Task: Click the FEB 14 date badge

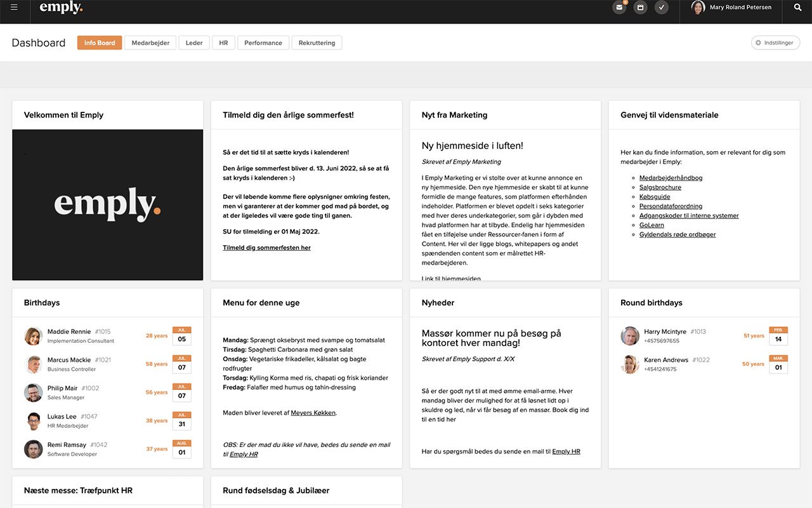Action: (x=778, y=336)
